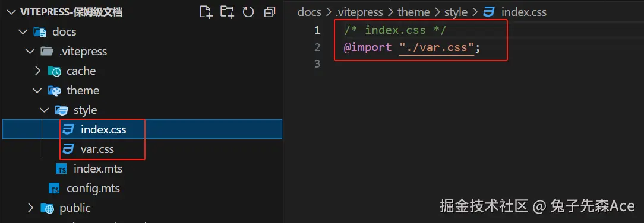Open config.mts in the explorer
The image size is (644, 223).
click(x=93, y=189)
